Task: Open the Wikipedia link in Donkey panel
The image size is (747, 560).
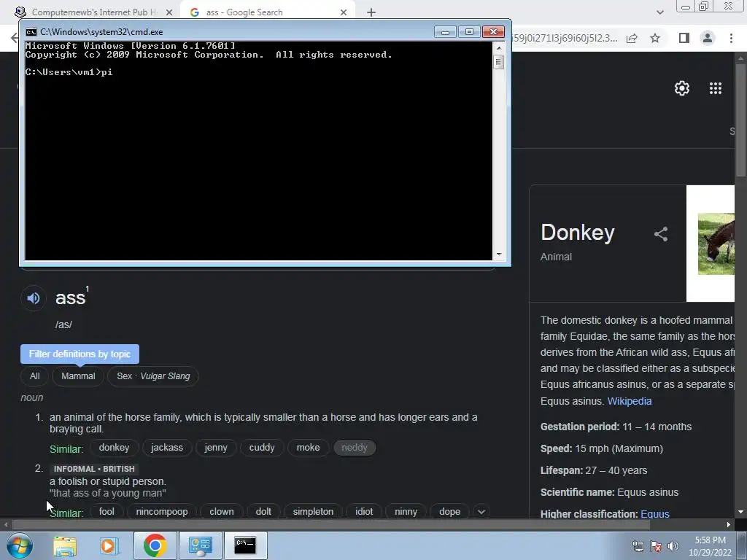Action: tap(630, 401)
